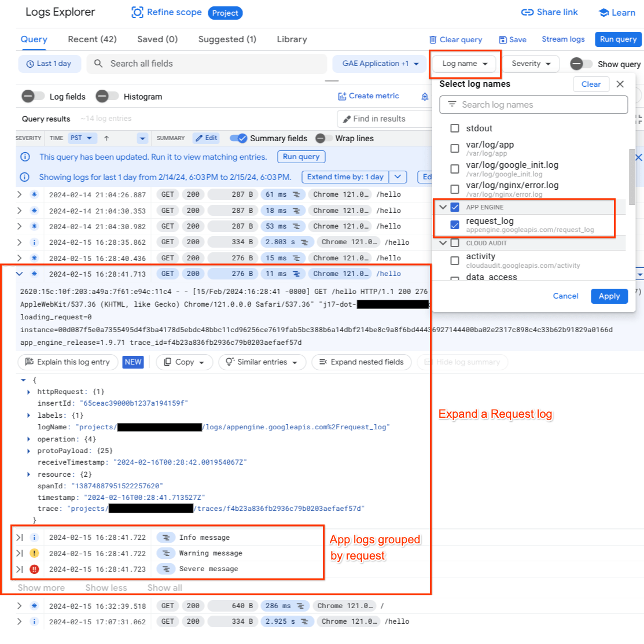
Task: Check the var/log/google_init.log checkbox
Action: (x=455, y=169)
